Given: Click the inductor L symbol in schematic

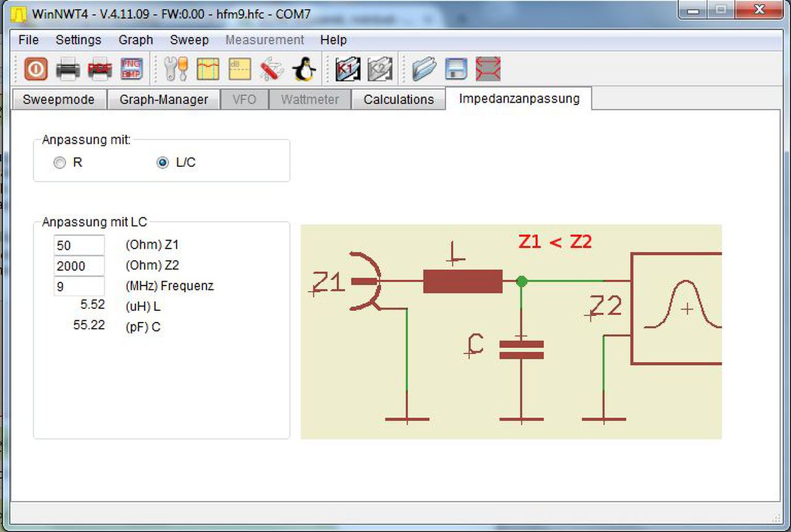Looking at the screenshot, I should coord(463,282).
